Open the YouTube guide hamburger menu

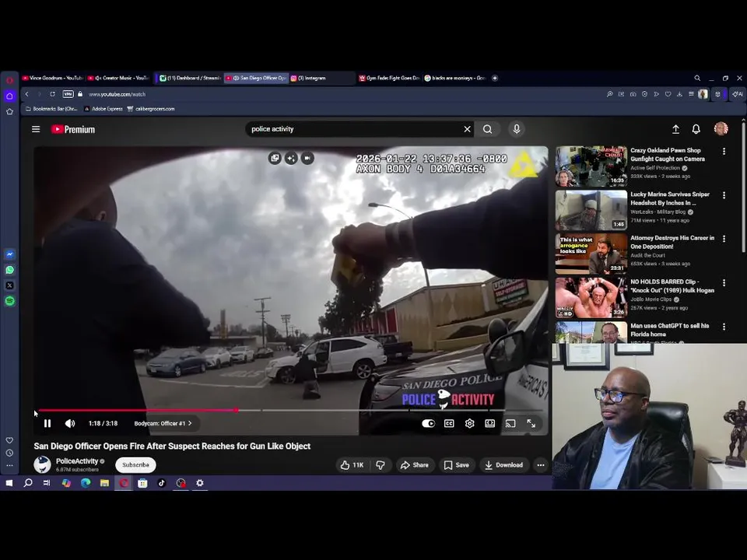pos(36,129)
